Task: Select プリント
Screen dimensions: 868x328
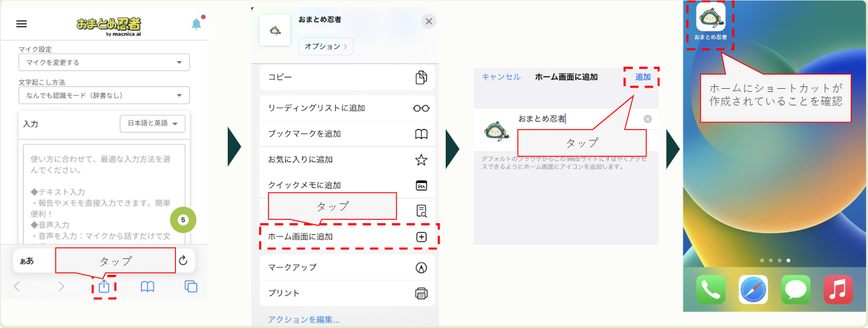Action: [x=348, y=293]
